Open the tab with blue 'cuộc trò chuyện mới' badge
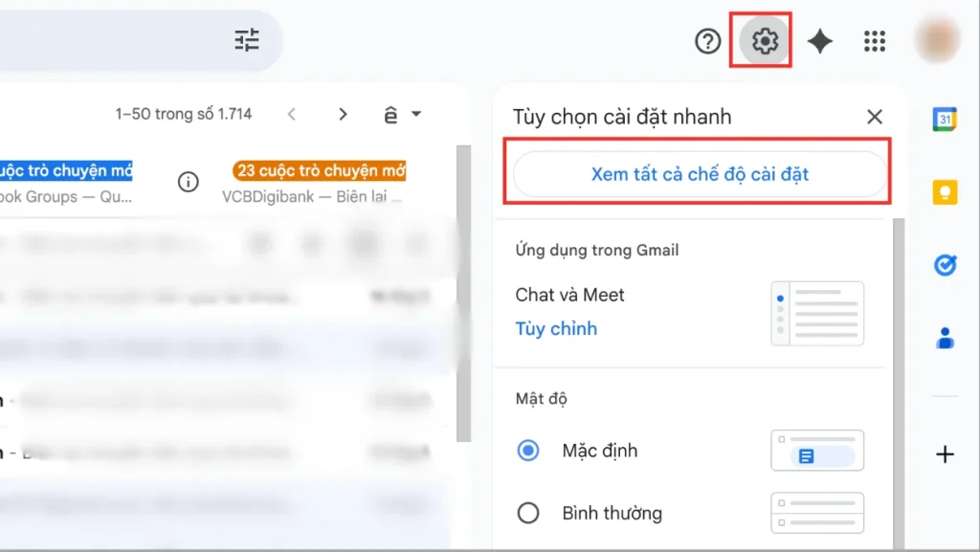 pyautogui.click(x=66, y=170)
